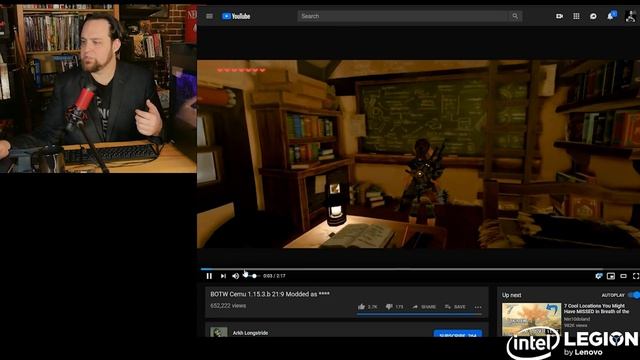This screenshot has width=640, height=360.
Task: Open the Arkh Longstride channel avatar
Action: [x=219, y=332]
